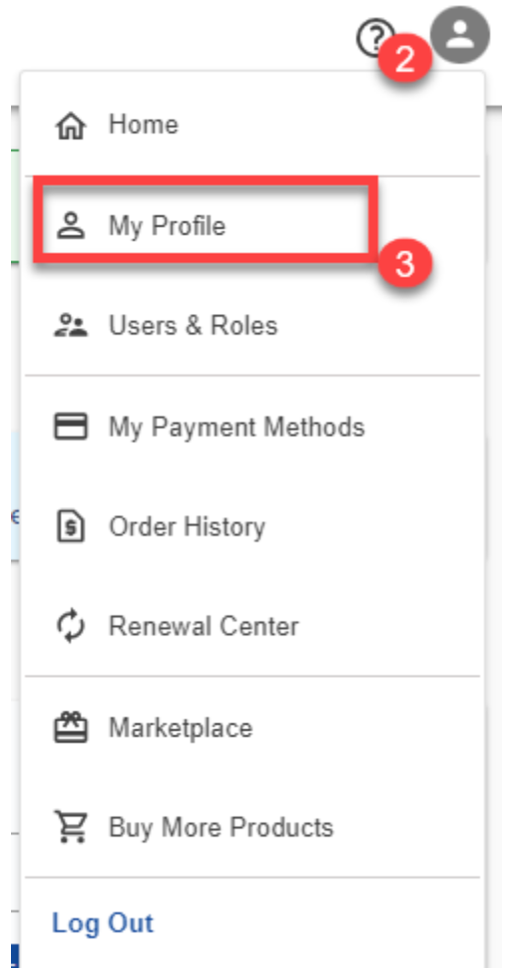Click the Users & Roles people icon
Screen dimensions: 509x980
point(71,326)
